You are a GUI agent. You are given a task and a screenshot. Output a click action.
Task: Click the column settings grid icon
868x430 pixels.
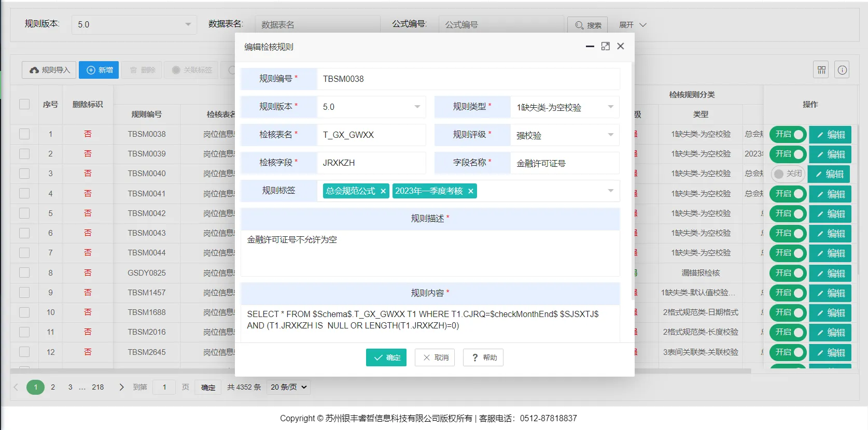point(821,70)
